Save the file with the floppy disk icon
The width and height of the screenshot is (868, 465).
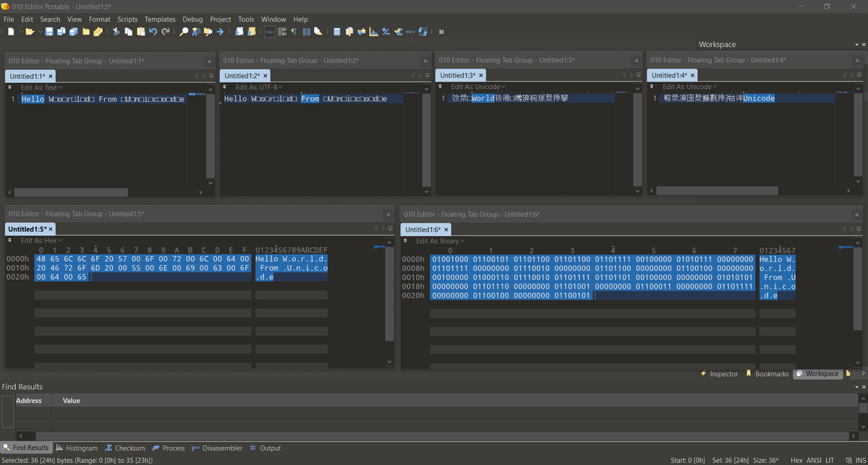48,32
